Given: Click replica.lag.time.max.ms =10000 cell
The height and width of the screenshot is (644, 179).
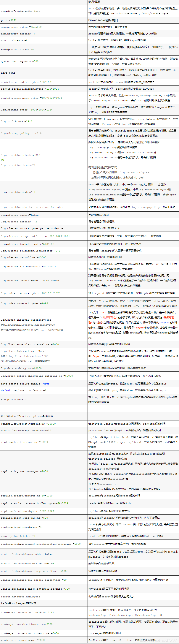Looking at the screenshot, I should [44, 442].
